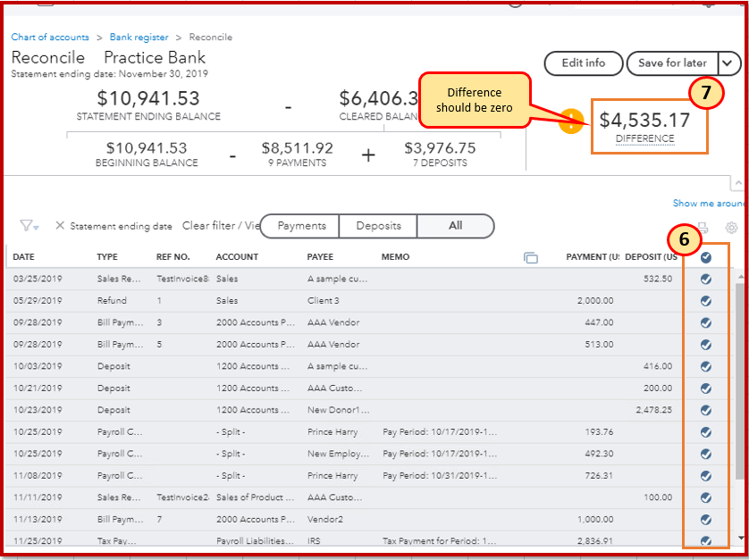Open the Show me around link
The image size is (749, 560).
709,204
